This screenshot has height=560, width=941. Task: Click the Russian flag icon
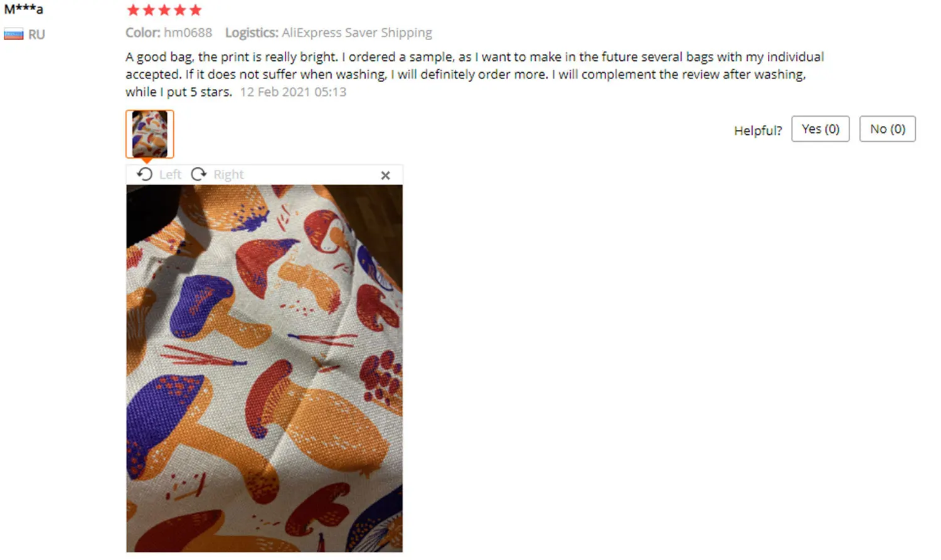tap(14, 34)
